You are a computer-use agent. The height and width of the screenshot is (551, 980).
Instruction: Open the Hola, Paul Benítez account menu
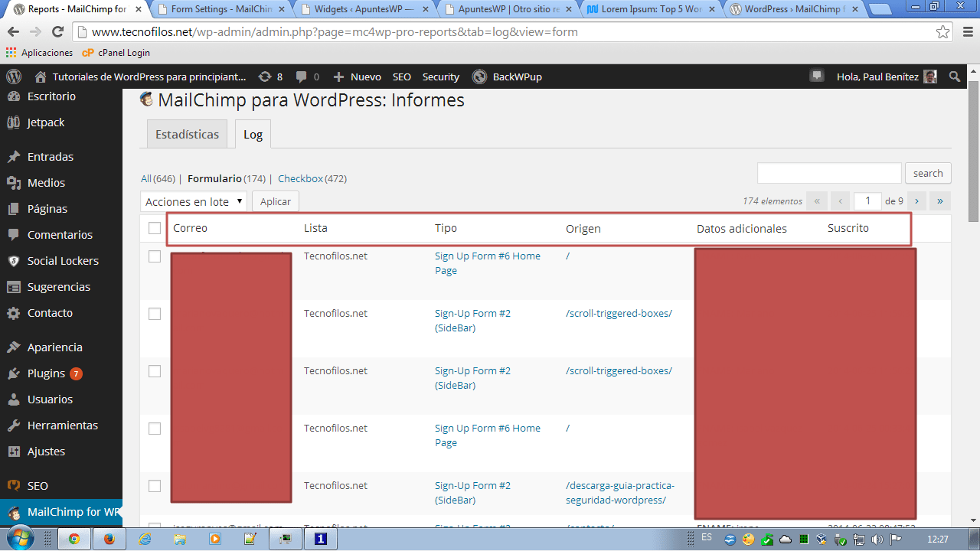coord(887,77)
